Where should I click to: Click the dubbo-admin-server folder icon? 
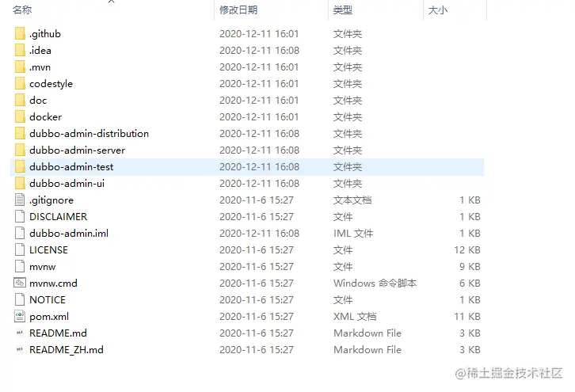pos(20,150)
